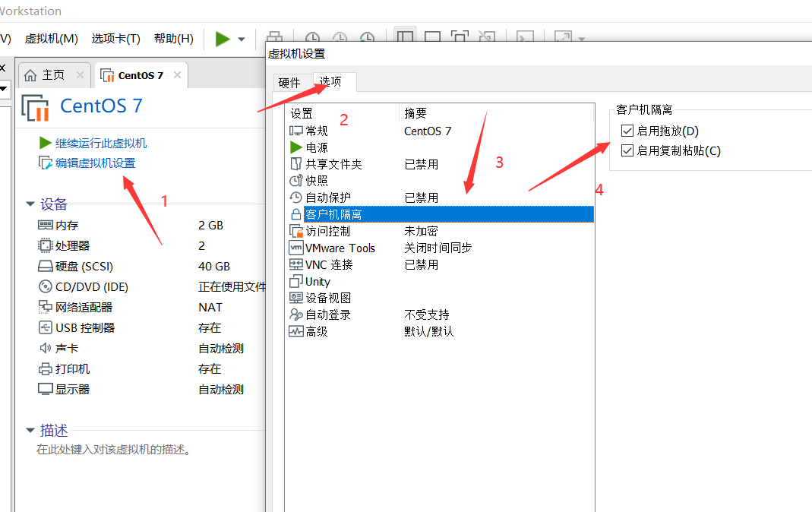Viewport: 812px width, 512px height.
Task: Power on the VM with the green play icon
Action: [222, 38]
